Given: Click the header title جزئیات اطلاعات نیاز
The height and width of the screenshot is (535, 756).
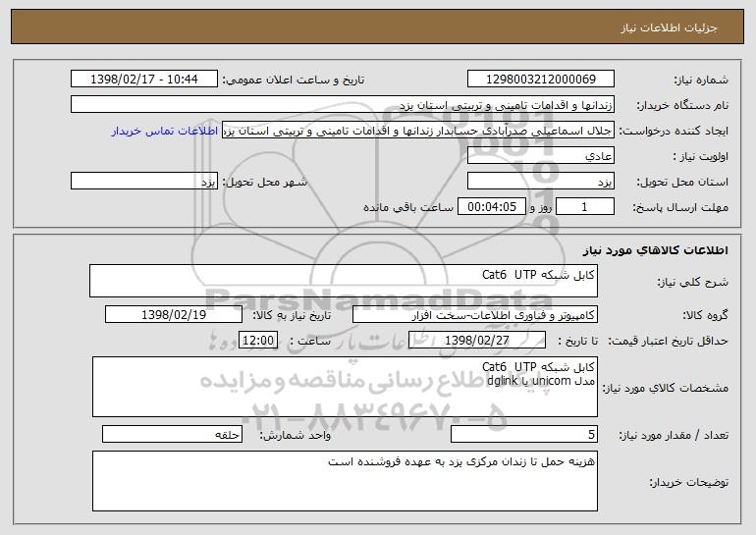Looking at the screenshot, I should [x=669, y=27].
